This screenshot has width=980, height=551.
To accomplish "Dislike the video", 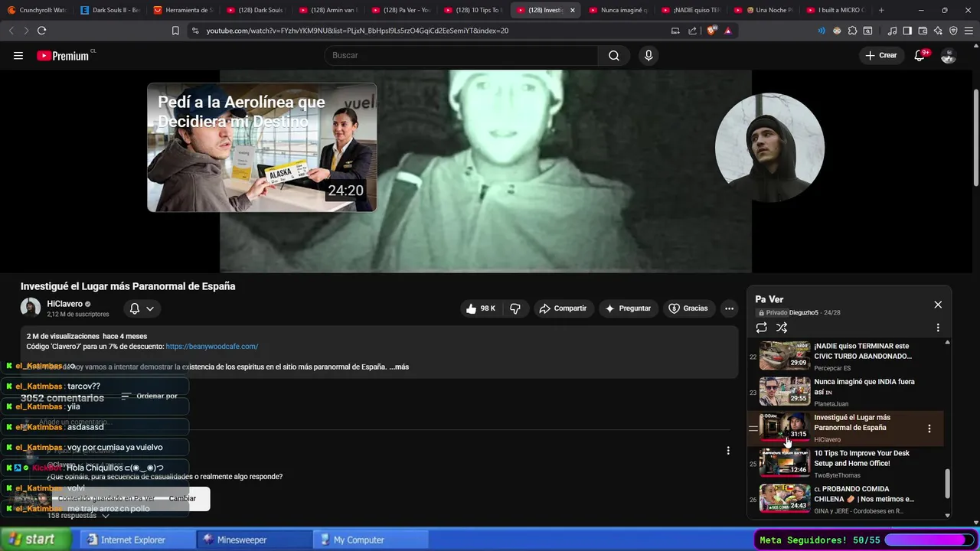I will [515, 308].
